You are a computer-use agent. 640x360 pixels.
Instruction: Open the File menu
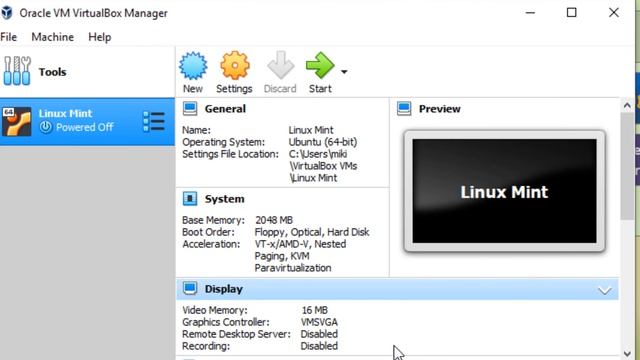pyautogui.click(x=9, y=37)
